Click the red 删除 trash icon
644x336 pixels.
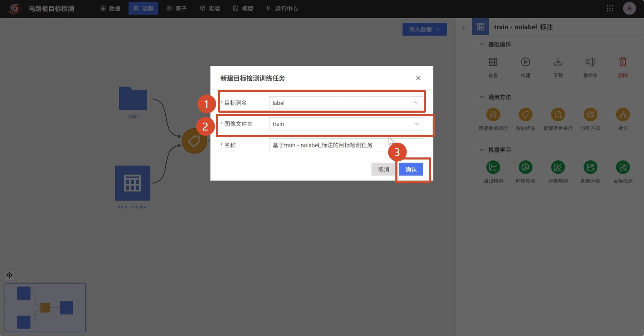tap(622, 62)
